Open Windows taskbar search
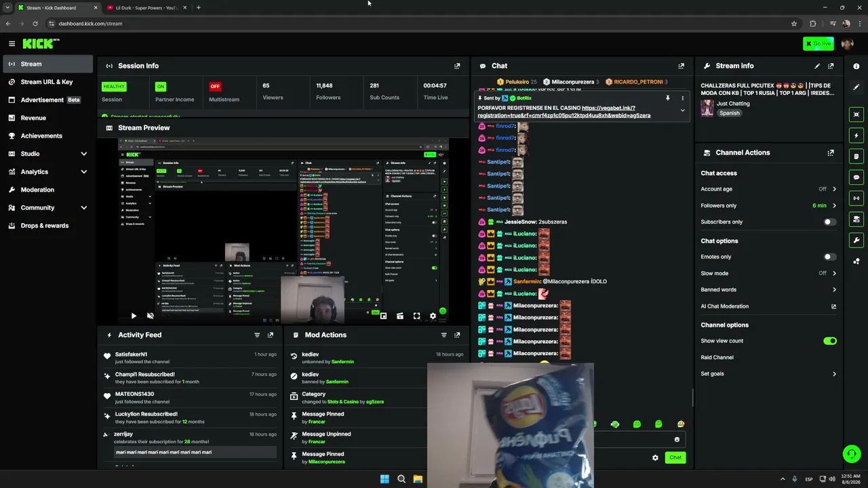The width and height of the screenshot is (868, 488). click(401, 479)
